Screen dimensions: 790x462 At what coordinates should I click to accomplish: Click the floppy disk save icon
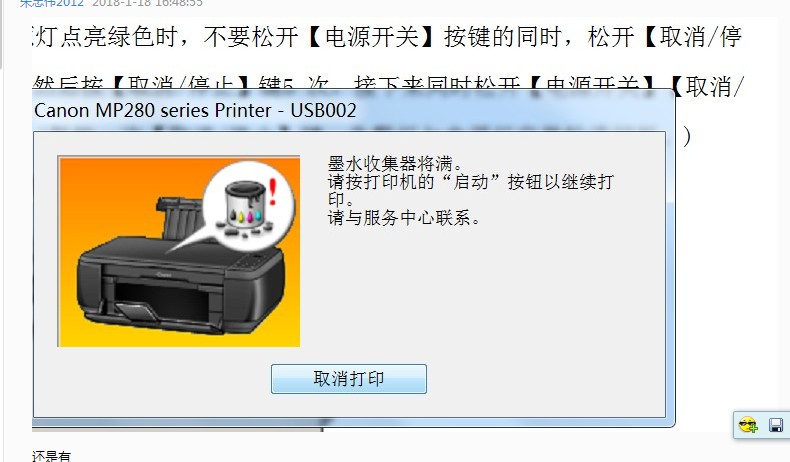[776, 425]
